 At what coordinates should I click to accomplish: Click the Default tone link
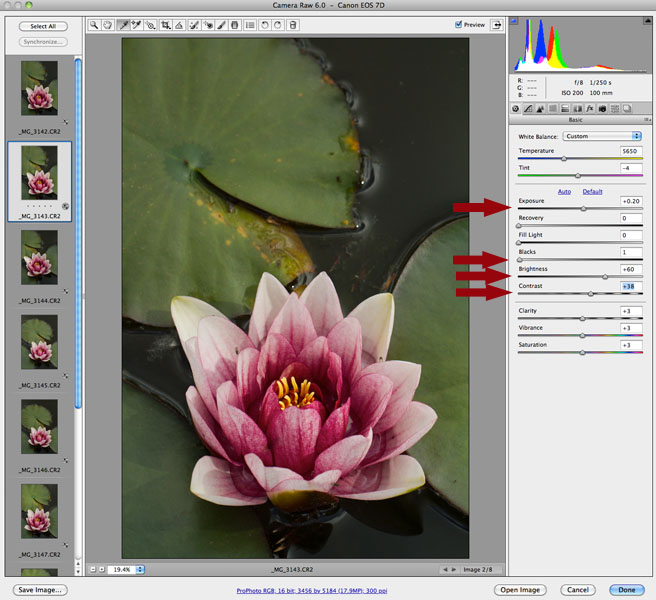592,192
